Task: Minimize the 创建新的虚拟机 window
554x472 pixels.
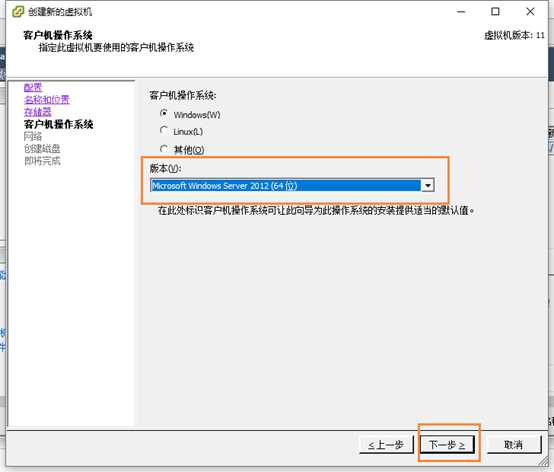Action: coord(461,12)
